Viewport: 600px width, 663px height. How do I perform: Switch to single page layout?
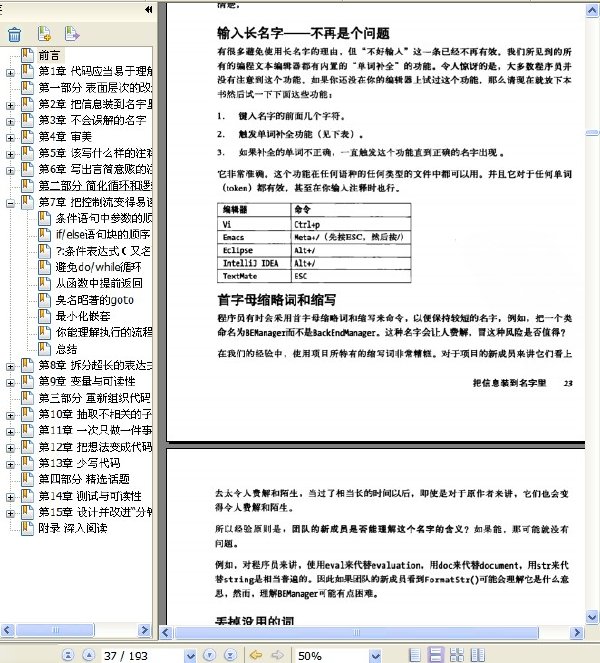[415, 655]
